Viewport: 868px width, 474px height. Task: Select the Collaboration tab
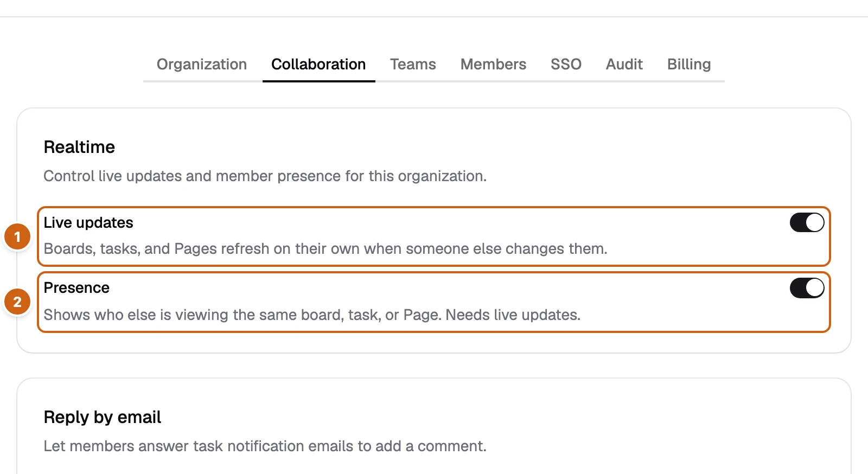point(318,65)
